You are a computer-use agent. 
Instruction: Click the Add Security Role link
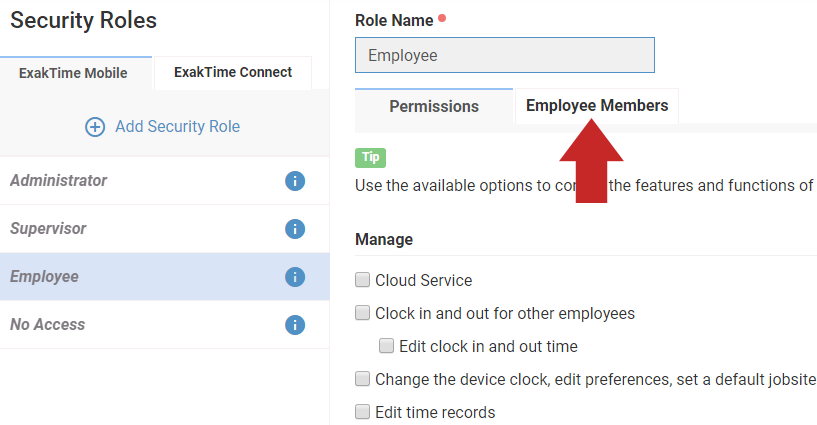click(x=177, y=127)
